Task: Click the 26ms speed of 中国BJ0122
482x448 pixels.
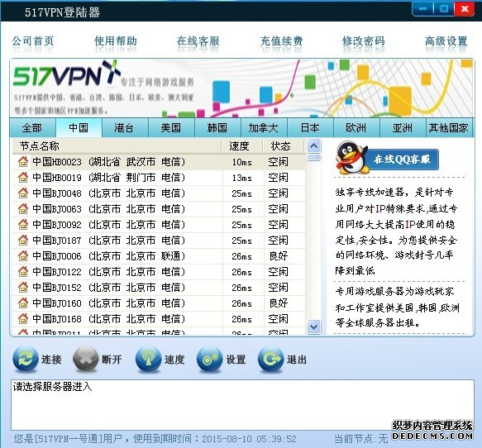Action: point(242,272)
